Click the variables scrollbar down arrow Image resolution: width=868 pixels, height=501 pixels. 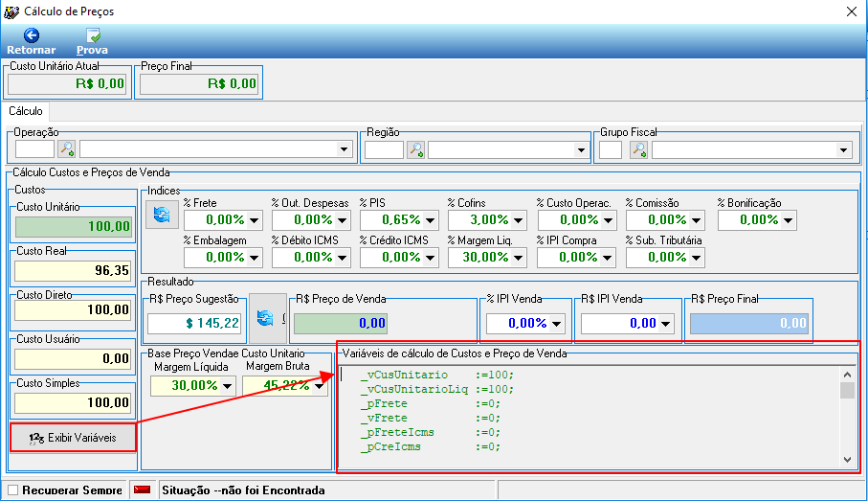(848, 460)
